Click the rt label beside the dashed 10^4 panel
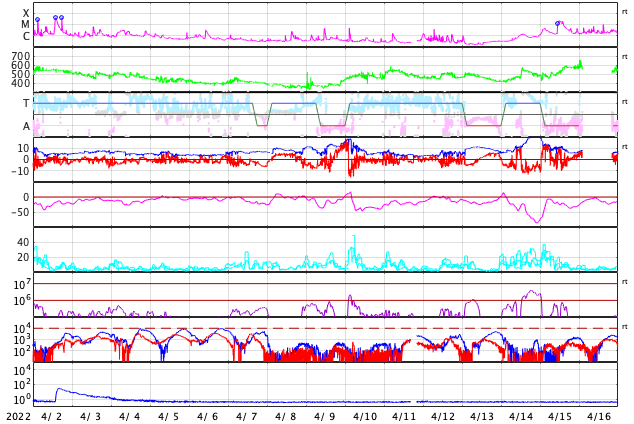This screenshot has height=424, width=634. click(625, 327)
